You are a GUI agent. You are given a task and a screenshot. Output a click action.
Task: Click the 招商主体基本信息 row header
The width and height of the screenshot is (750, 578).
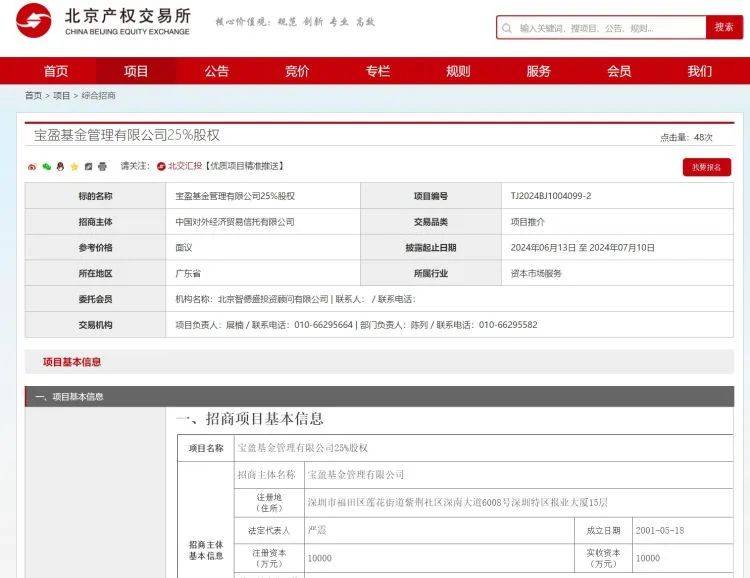point(206,550)
